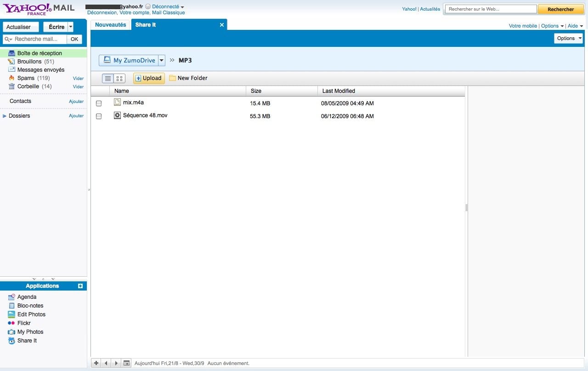Open Flickr application in sidebar
588x371 pixels.
click(x=24, y=323)
